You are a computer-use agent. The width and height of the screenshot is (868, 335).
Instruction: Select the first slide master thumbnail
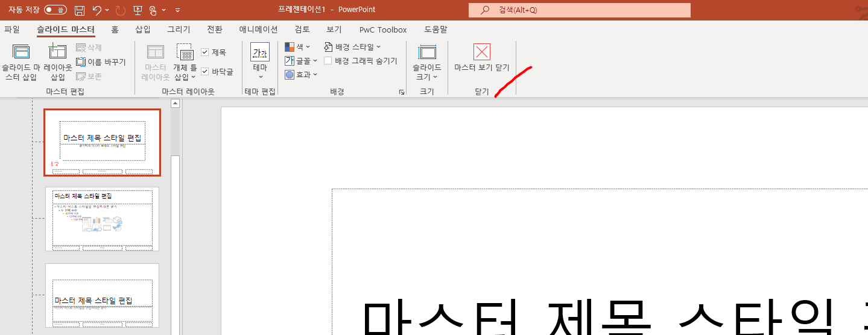click(103, 143)
